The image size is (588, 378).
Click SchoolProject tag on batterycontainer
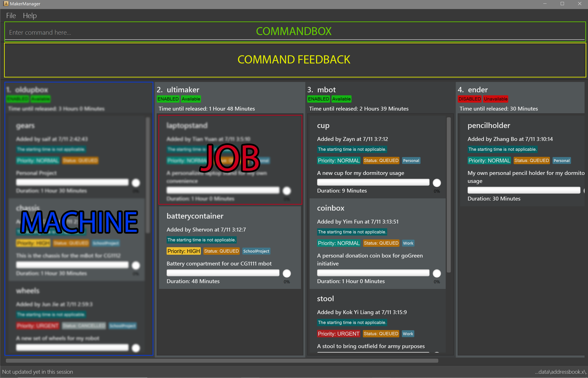[x=256, y=251]
